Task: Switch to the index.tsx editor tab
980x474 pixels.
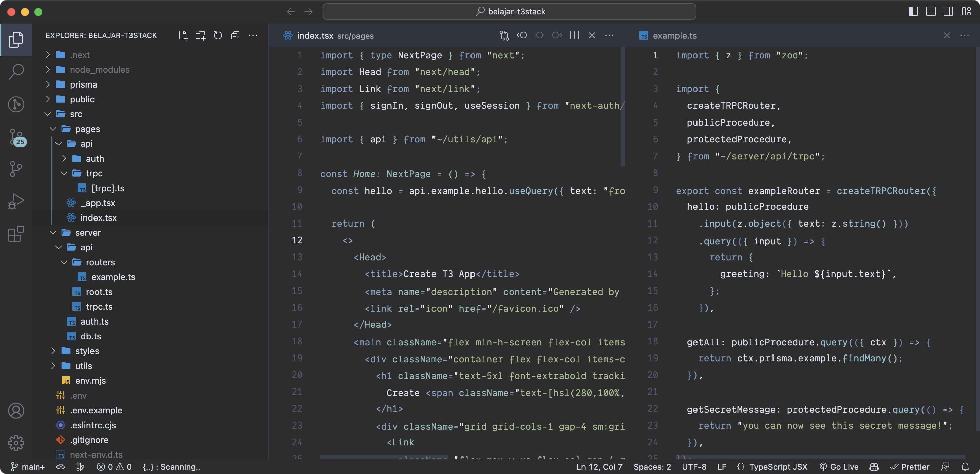Action: (328, 35)
